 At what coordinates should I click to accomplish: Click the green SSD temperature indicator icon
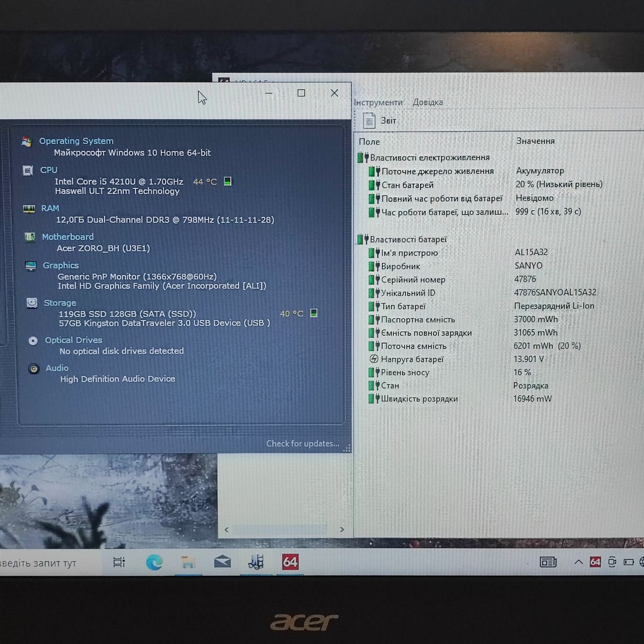(314, 313)
